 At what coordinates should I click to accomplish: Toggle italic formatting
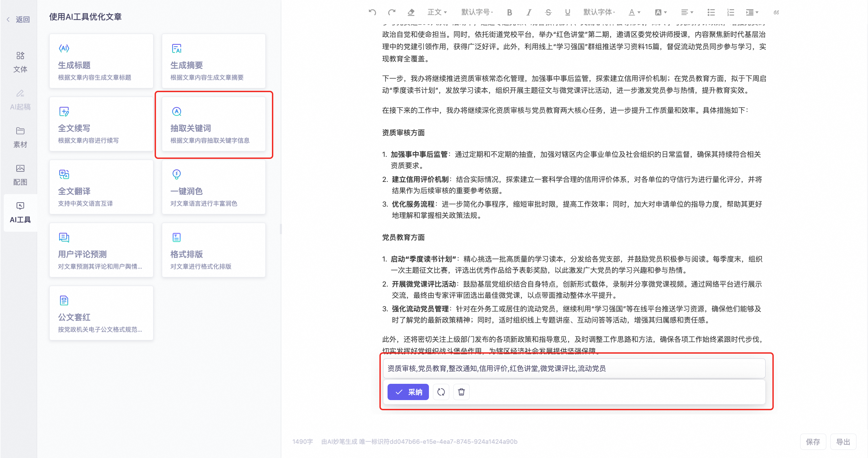529,13
